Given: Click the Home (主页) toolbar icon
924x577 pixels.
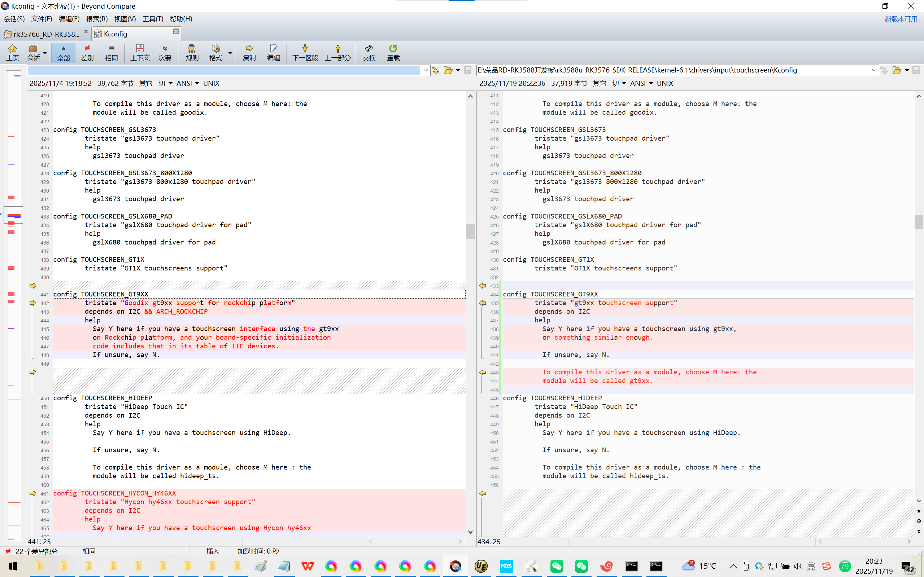Looking at the screenshot, I should (12, 52).
